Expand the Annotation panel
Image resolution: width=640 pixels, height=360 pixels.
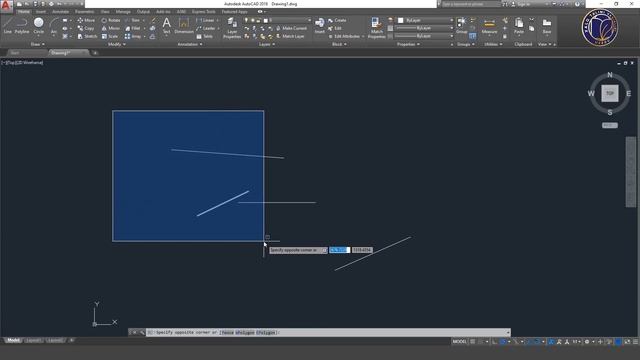coord(190,44)
